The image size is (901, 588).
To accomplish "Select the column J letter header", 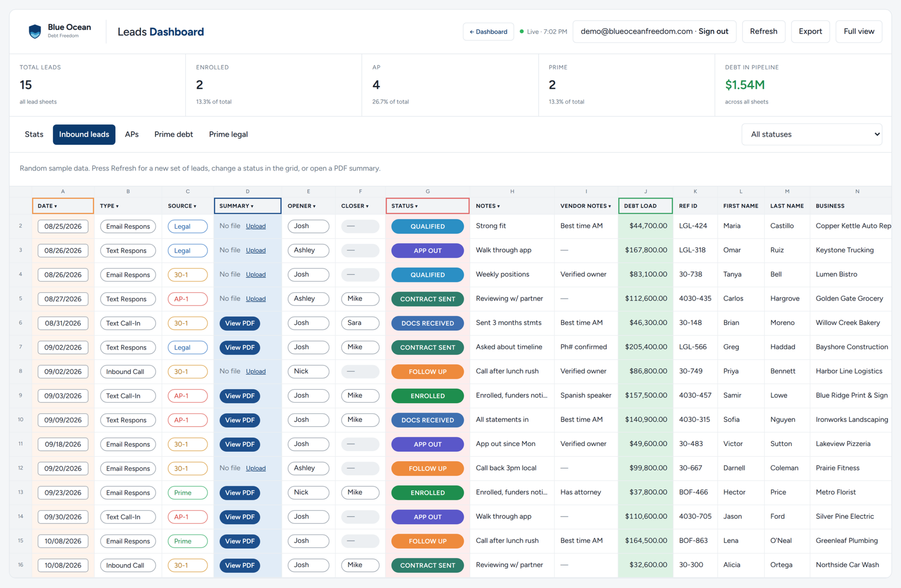I will 645,191.
